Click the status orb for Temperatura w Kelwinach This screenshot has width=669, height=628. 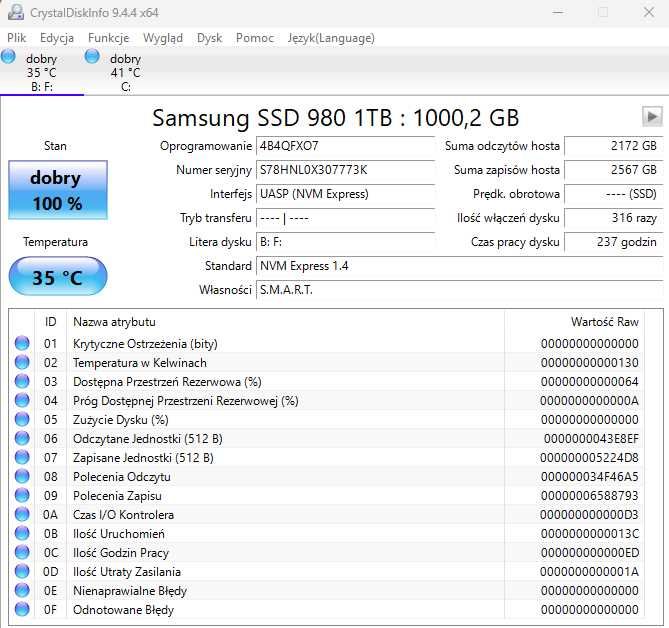(x=22, y=362)
